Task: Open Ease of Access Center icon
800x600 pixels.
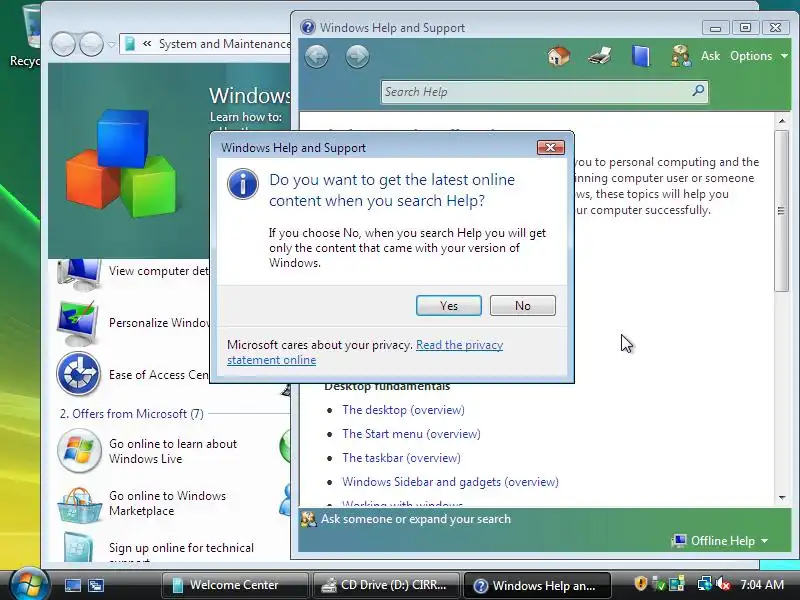Action: [x=78, y=374]
